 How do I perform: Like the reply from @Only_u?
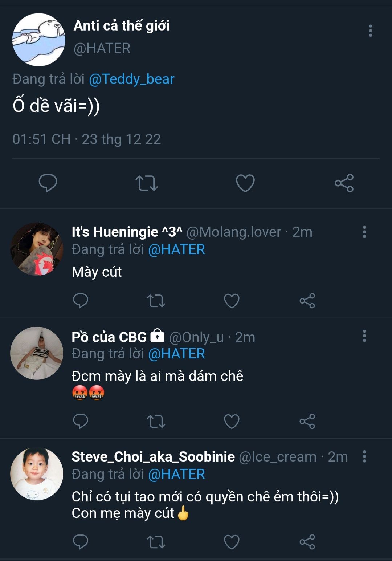pyautogui.click(x=232, y=421)
